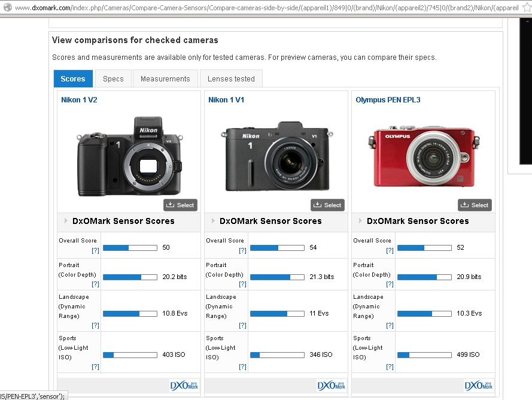The height and width of the screenshot is (400, 532).
Task: Collapse Olympus PEN EPL3 DxOMark Sensor Scores section
Action: tap(360, 221)
